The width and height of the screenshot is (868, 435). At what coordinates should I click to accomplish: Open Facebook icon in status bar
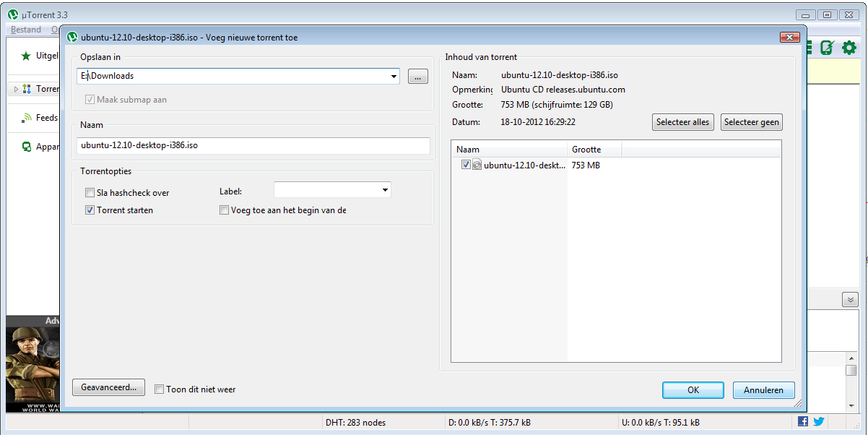(x=803, y=421)
